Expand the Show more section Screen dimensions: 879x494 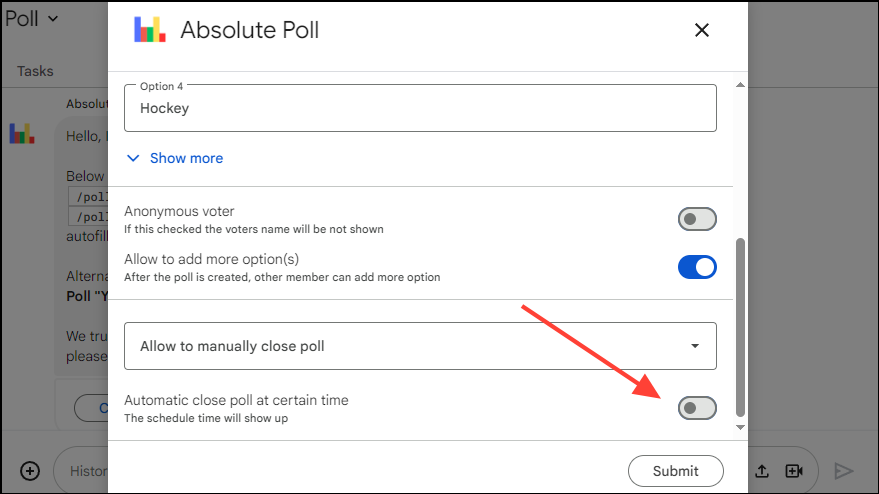coord(186,158)
